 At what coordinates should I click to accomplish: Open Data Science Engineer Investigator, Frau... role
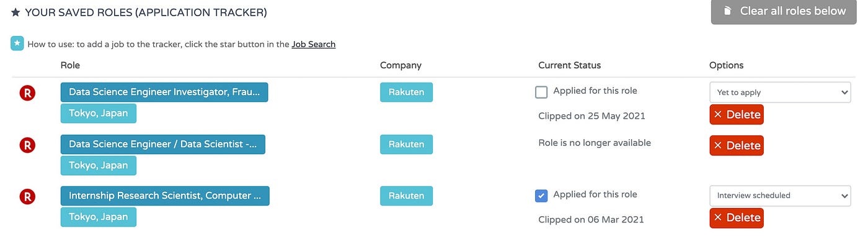click(164, 92)
